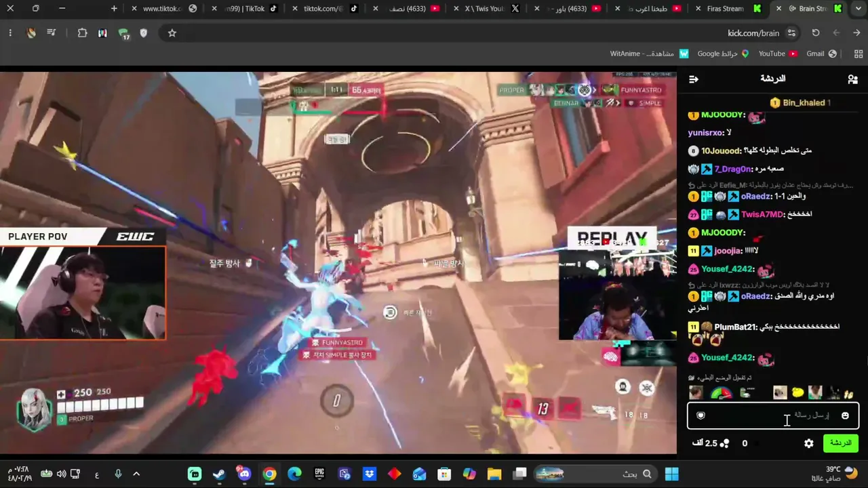
Task: Click the shield icon in message box
Action: tap(701, 415)
